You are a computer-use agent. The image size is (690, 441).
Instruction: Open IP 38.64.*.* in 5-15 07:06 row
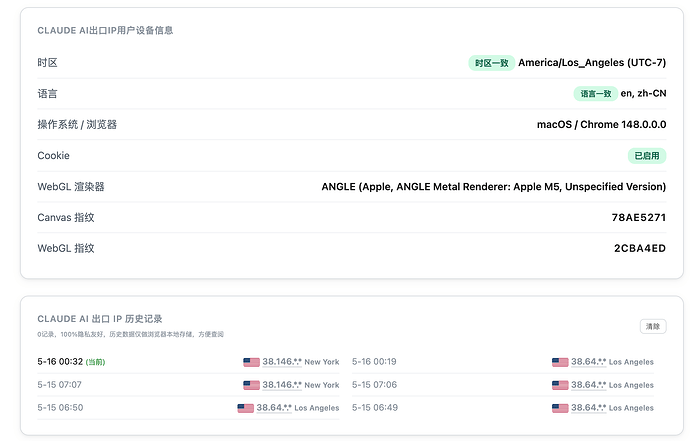point(588,385)
